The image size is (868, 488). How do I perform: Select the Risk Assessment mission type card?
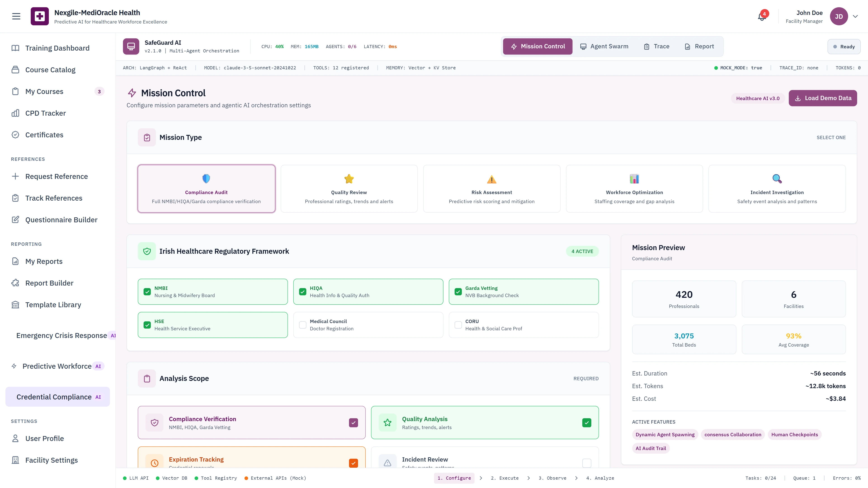pyautogui.click(x=491, y=189)
